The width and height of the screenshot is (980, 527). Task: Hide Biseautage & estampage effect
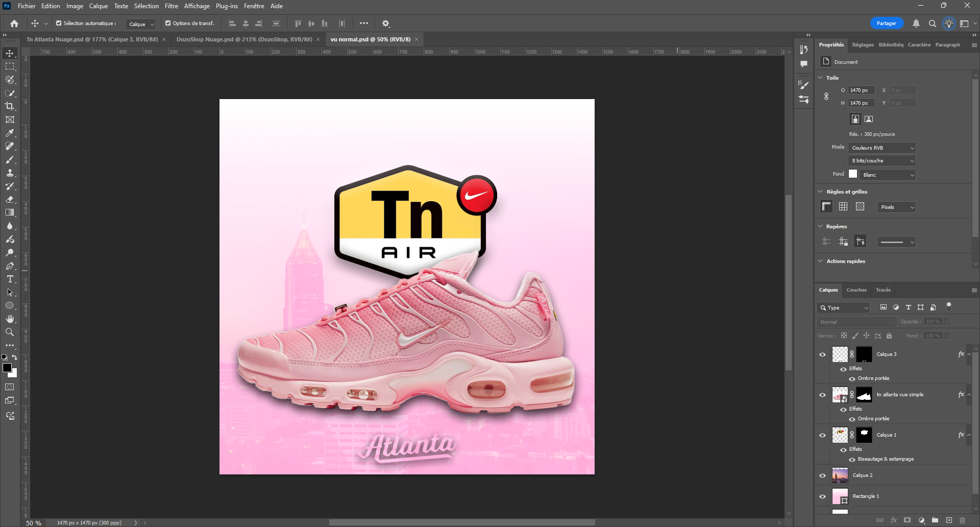click(852, 459)
